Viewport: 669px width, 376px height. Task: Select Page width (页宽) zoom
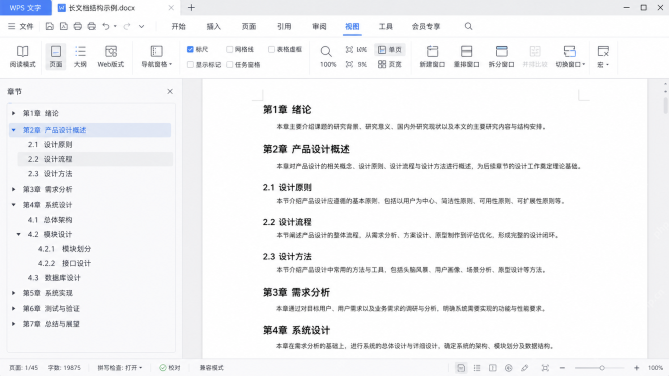click(390, 64)
